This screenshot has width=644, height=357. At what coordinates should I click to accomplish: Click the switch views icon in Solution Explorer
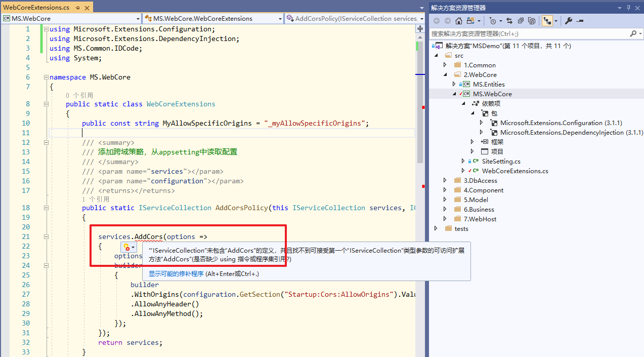tap(470, 21)
